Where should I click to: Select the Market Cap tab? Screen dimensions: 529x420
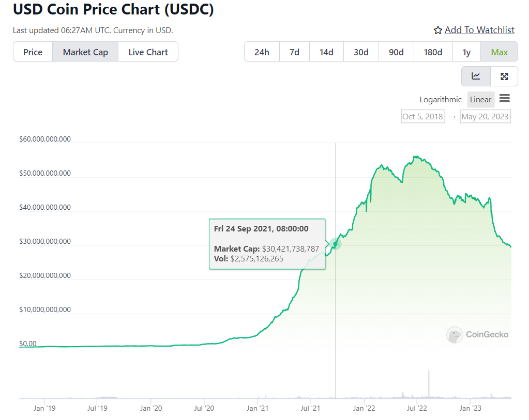tap(85, 52)
